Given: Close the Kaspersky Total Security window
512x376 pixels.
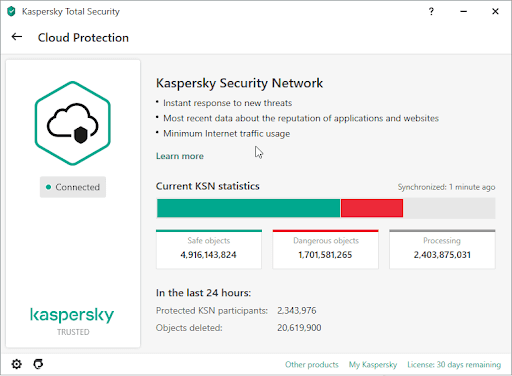Looking at the screenshot, I should pyautogui.click(x=495, y=11).
